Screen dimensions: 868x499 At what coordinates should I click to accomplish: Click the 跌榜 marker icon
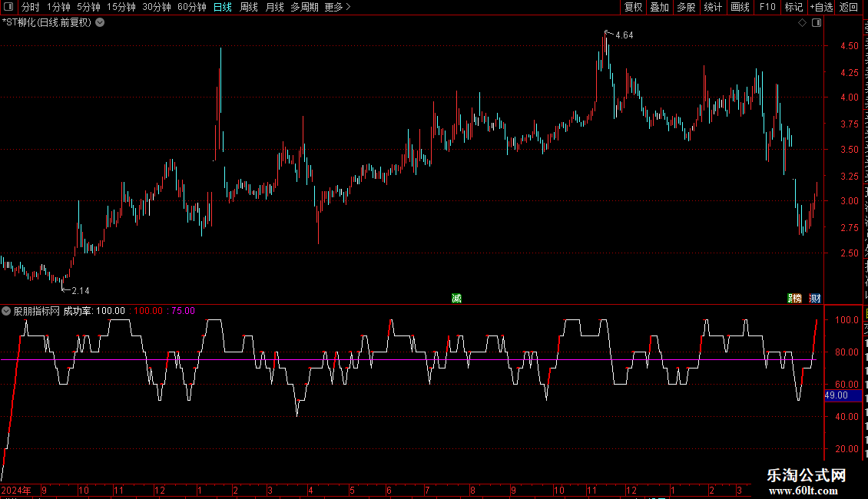click(795, 299)
